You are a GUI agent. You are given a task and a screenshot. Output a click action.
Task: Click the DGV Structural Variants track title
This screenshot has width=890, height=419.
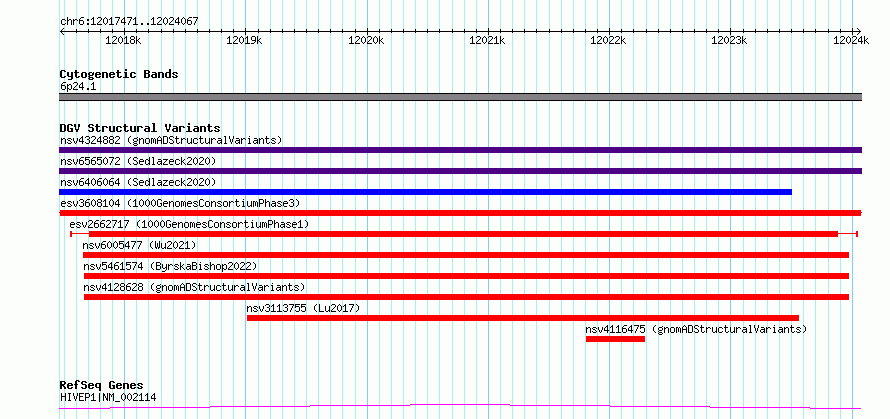[x=140, y=128]
